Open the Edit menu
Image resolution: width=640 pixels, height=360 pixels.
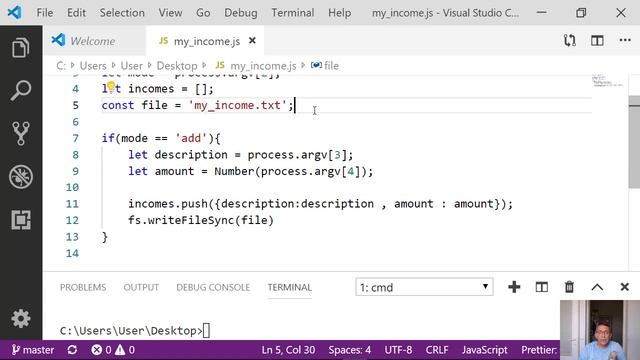pos(76,13)
